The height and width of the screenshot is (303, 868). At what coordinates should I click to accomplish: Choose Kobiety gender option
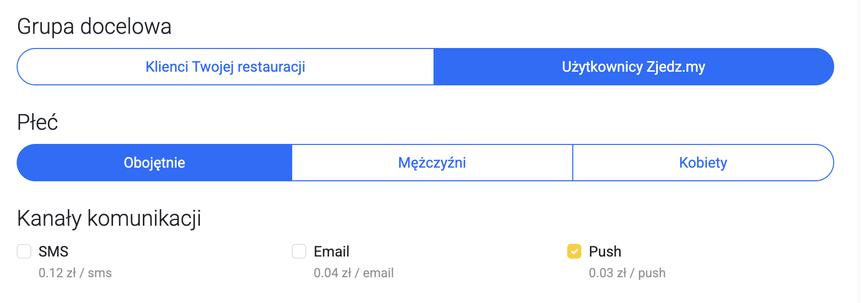(703, 163)
